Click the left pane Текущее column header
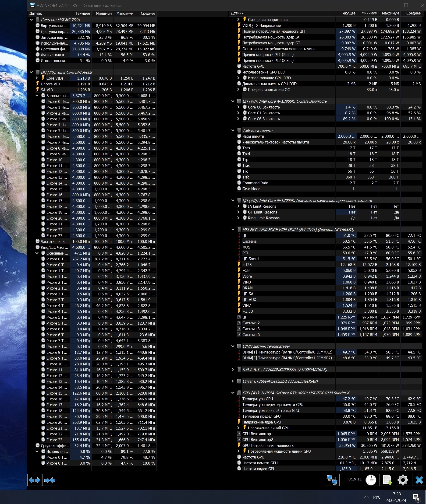The height and width of the screenshot is (504, 426). [81, 14]
